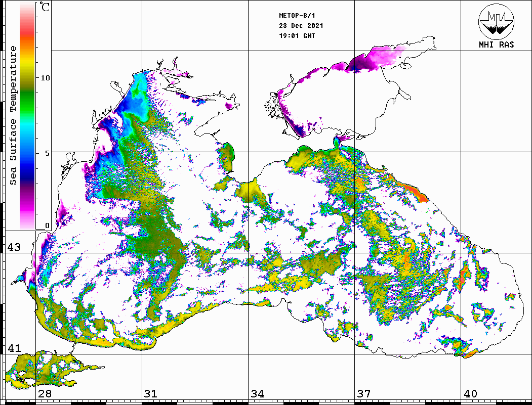Click the '10' mark on temperature scale
532x405 pixels.
(45, 78)
